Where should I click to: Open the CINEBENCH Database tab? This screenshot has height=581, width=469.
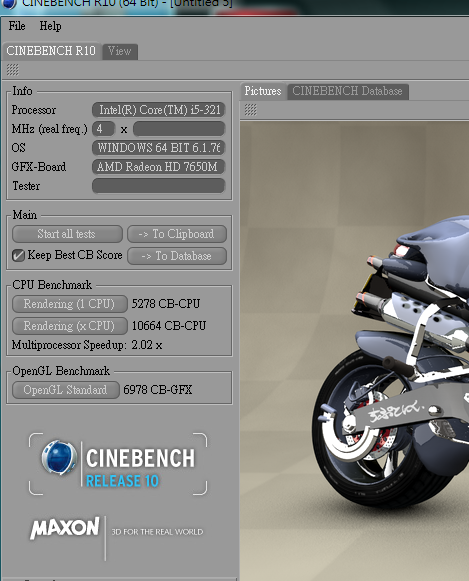[x=347, y=91]
